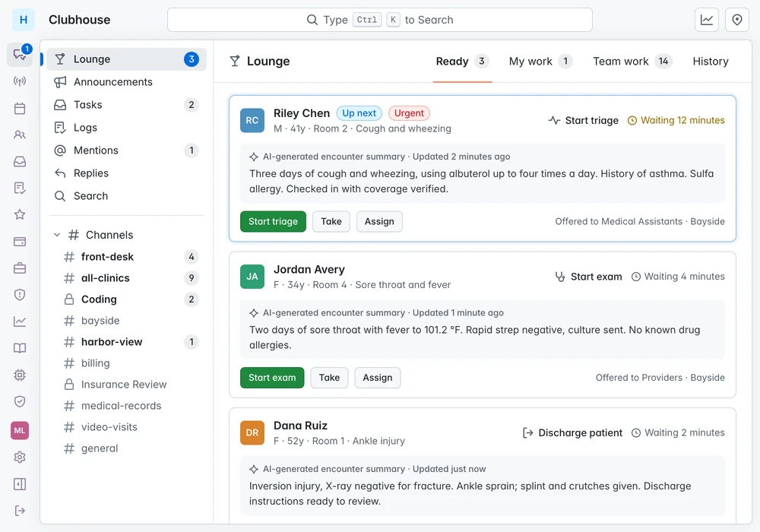Open the billing channel
Image resolution: width=760 pixels, height=532 pixels.
[x=131, y=363]
